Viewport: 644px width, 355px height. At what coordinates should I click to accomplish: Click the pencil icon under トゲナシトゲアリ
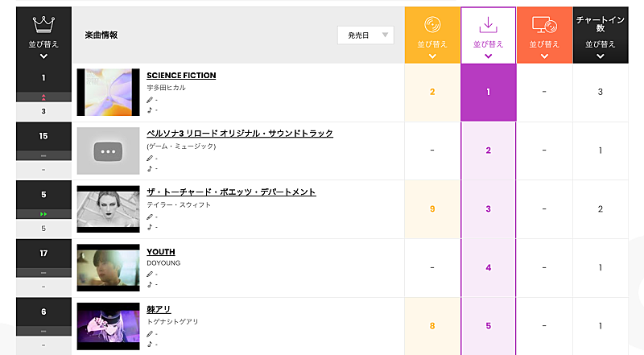150,334
